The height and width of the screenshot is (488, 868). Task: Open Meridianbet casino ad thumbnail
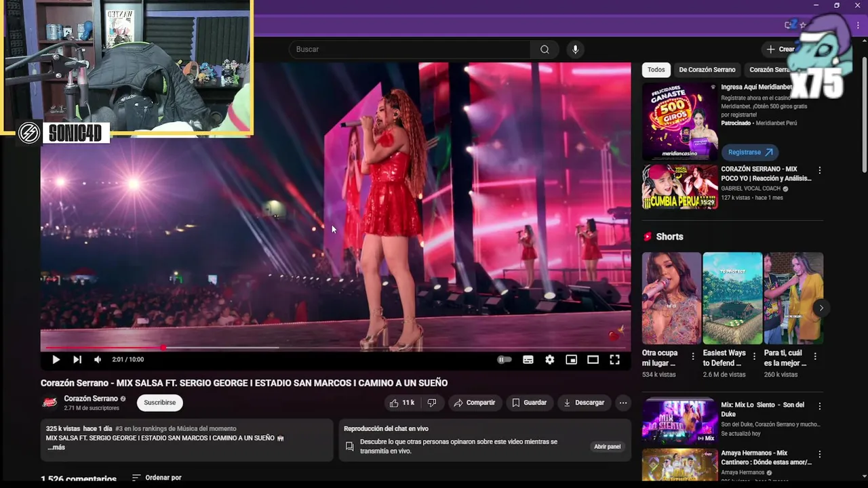[x=679, y=121]
